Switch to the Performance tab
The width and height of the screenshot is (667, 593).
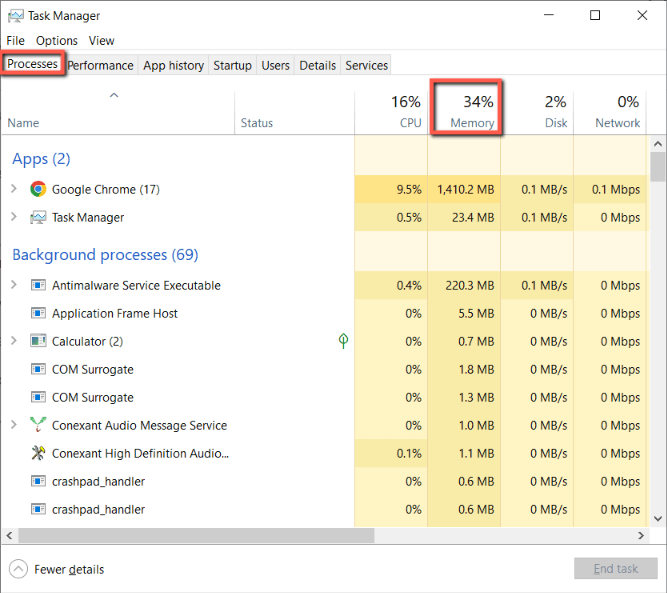(x=100, y=66)
